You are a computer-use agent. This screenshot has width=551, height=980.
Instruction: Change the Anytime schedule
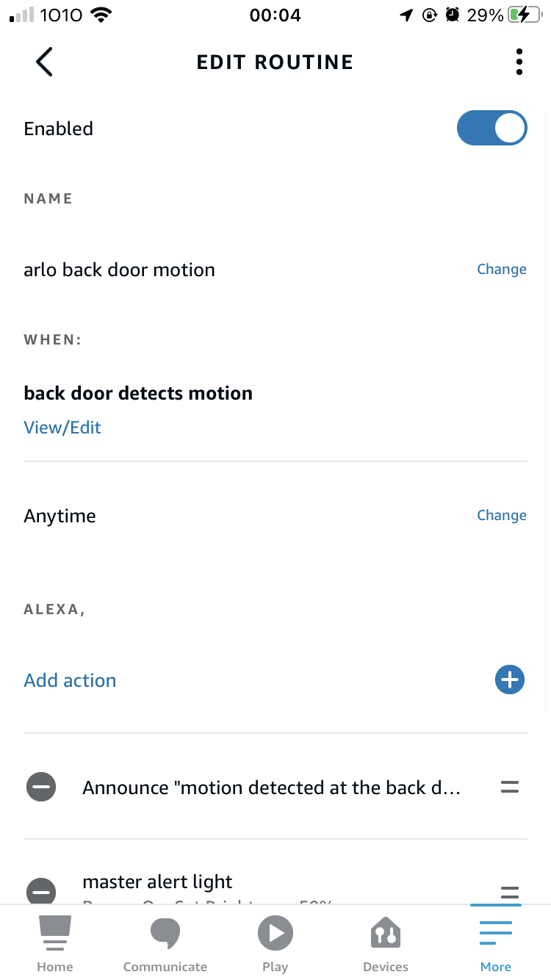[502, 516]
